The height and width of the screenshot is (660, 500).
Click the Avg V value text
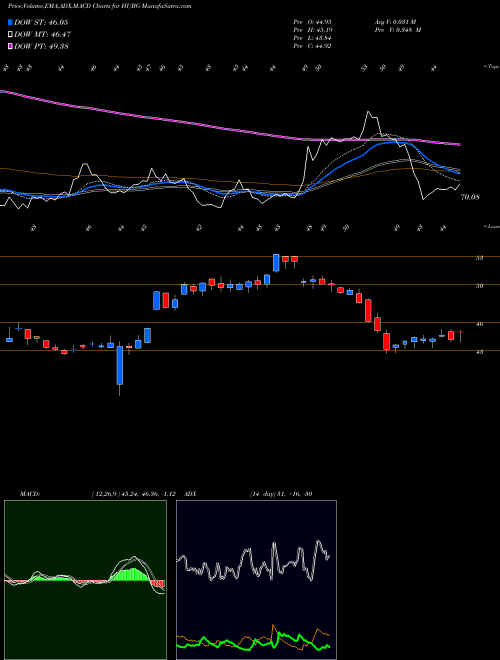[397, 22]
